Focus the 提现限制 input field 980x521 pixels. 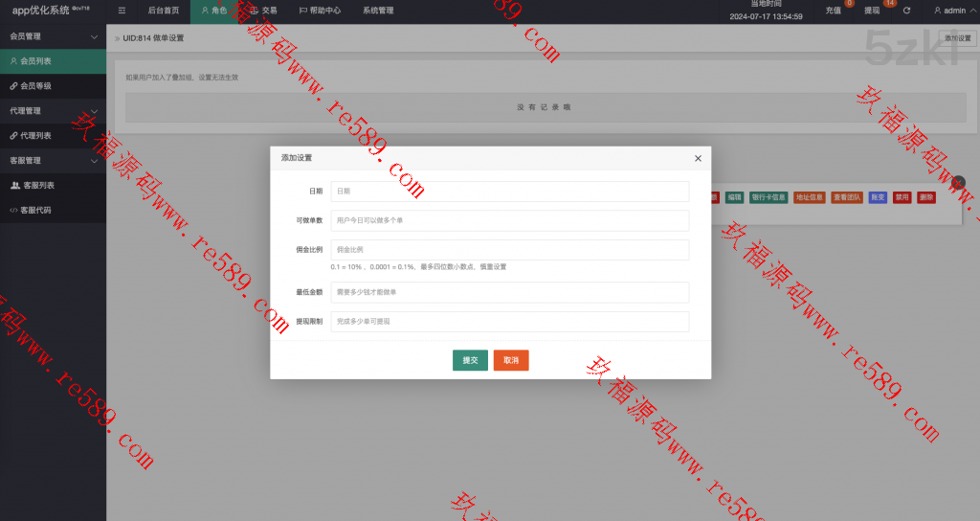(510, 322)
